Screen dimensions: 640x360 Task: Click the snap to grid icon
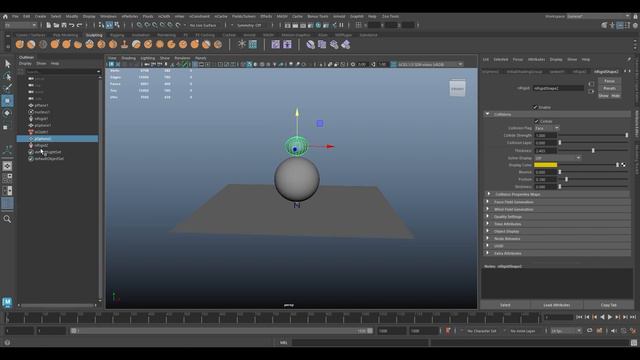(139, 25)
